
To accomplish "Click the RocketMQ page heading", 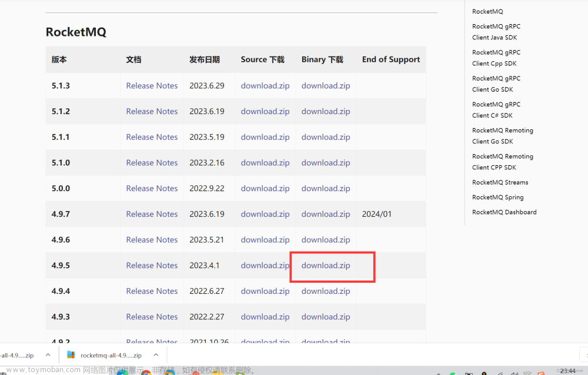I will tap(76, 32).
